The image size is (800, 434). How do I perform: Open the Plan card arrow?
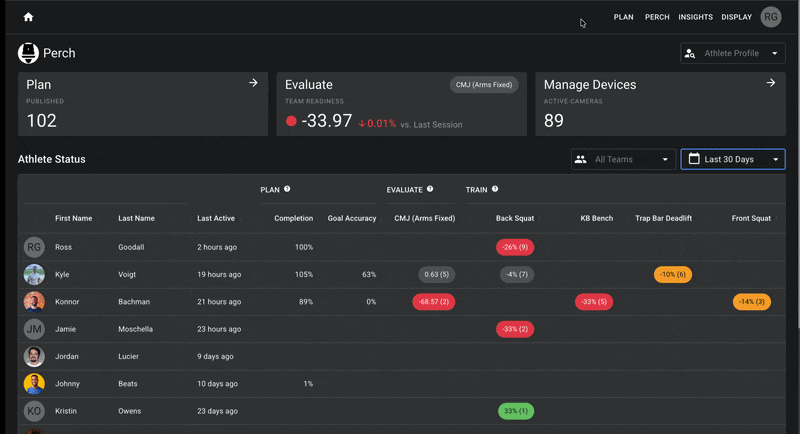pos(253,83)
